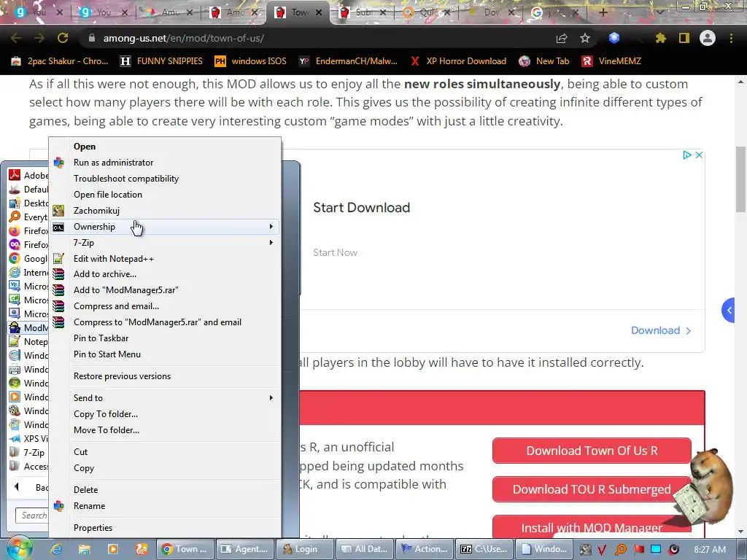Open UC Browser icon in taskbar
The width and height of the screenshot is (747, 560).
[x=141, y=549]
